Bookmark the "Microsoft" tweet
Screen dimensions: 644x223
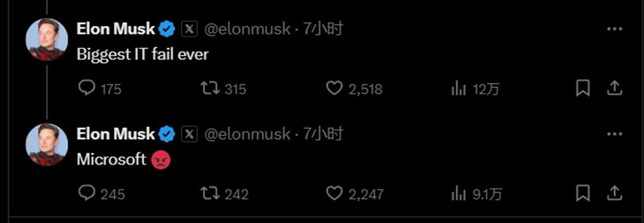583,192
